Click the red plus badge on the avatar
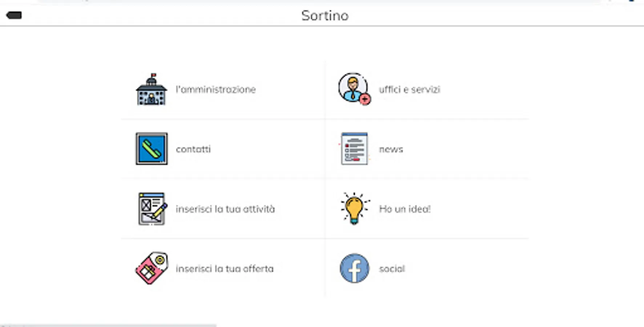 [x=365, y=99]
